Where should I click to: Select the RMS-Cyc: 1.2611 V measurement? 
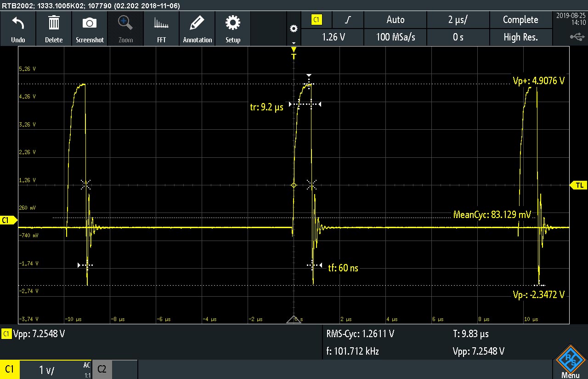coord(360,334)
